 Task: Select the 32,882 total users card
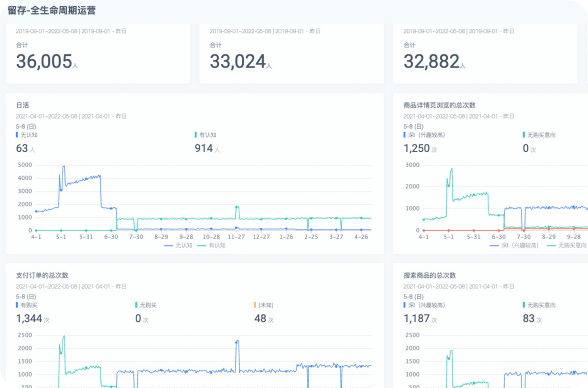485,54
